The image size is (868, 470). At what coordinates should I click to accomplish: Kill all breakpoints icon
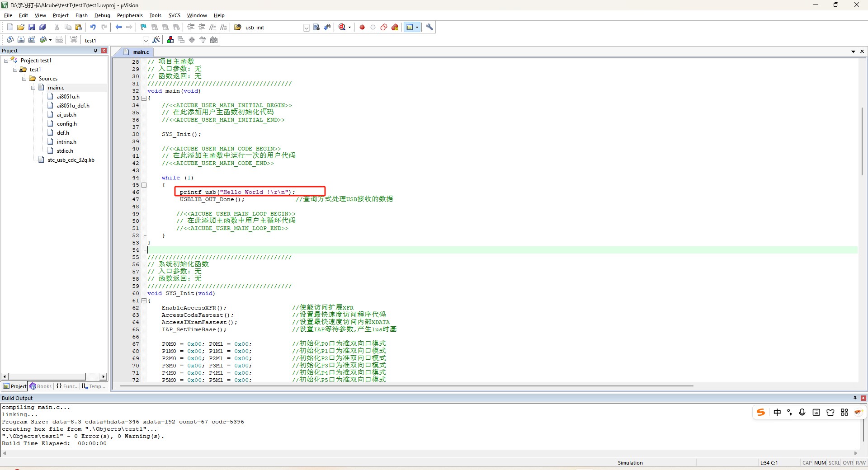pyautogui.click(x=395, y=27)
